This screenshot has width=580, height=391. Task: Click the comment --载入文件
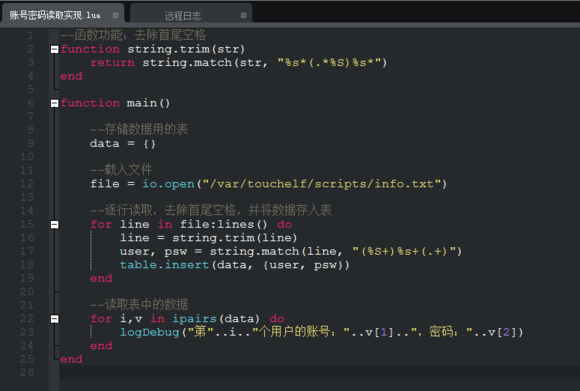point(121,170)
